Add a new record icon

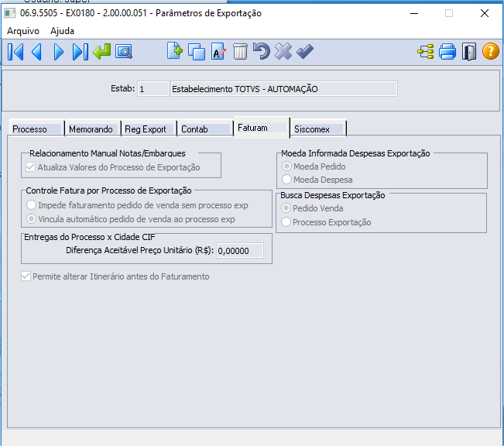coord(175,51)
